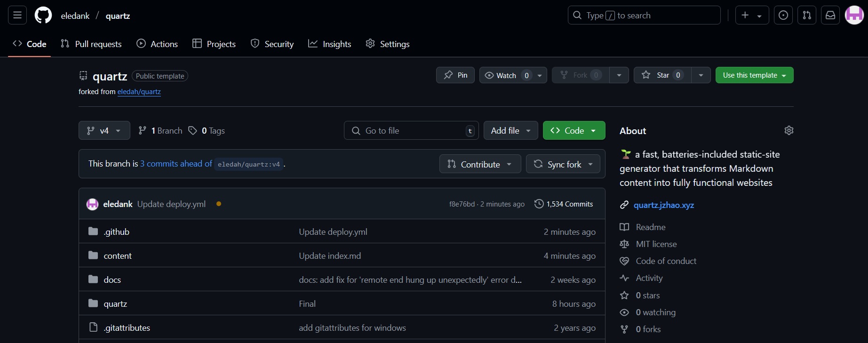Open the hamburger navigation menu
Image resolution: width=868 pixels, height=343 pixels.
pyautogui.click(x=17, y=16)
